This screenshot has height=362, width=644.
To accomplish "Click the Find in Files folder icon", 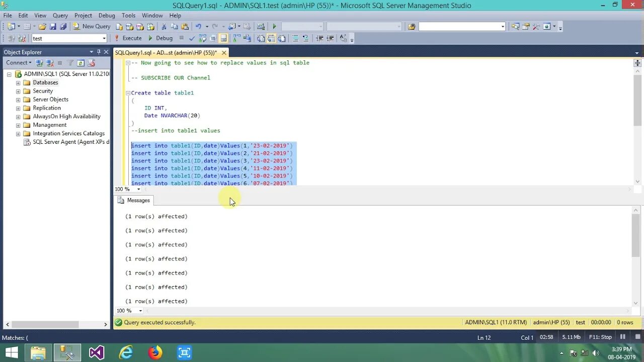I will click(x=412, y=26).
